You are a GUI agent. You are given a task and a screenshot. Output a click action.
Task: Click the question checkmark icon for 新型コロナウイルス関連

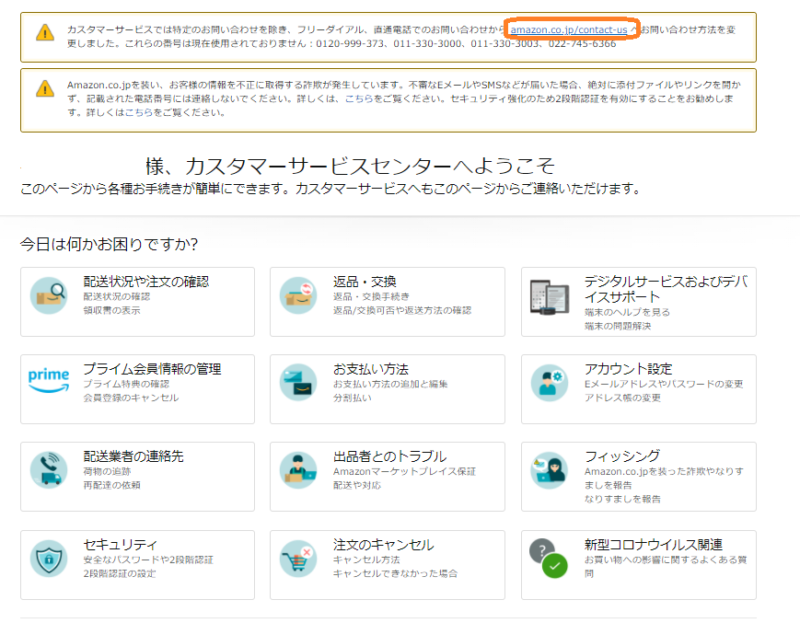pyautogui.click(x=549, y=559)
